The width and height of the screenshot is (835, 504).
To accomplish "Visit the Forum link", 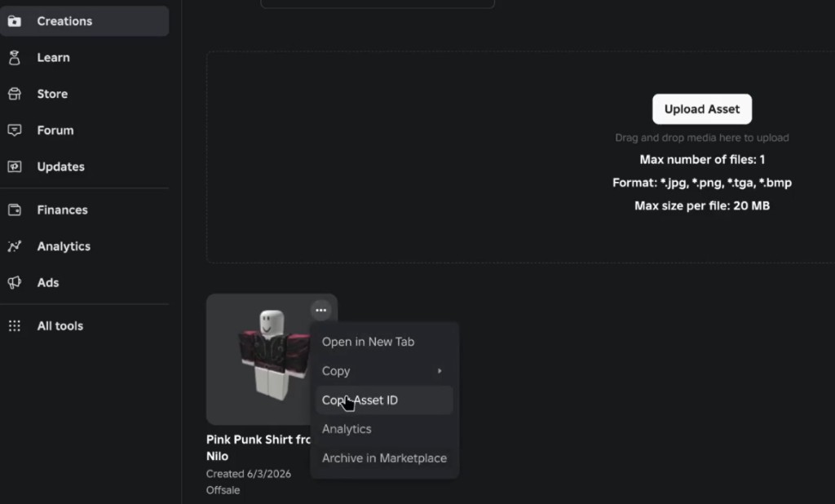I will pyautogui.click(x=55, y=130).
